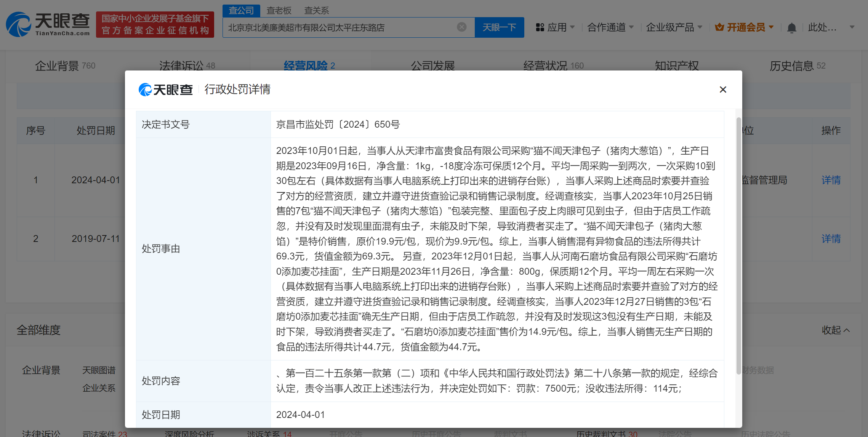Open the 经营风险 tab
Image resolution: width=868 pixels, height=437 pixels.
[x=309, y=66]
